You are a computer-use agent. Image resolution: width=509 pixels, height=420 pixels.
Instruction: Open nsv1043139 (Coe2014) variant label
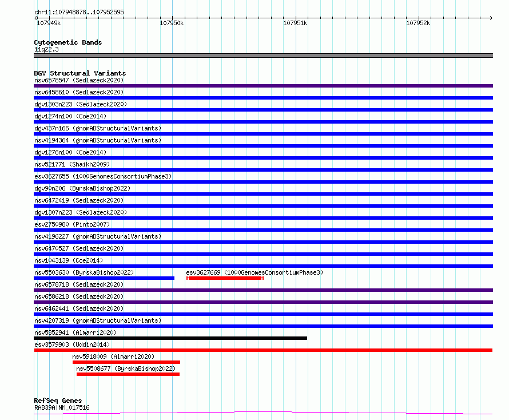(69, 260)
